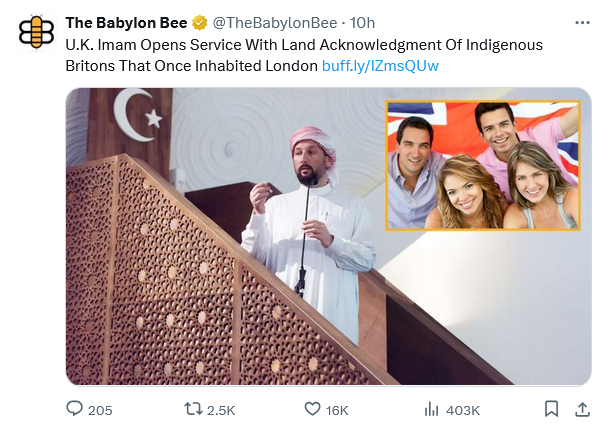The height and width of the screenshot is (431, 609).
Task: Visit the @TheBabylonBee handle
Action: coord(273,23)
